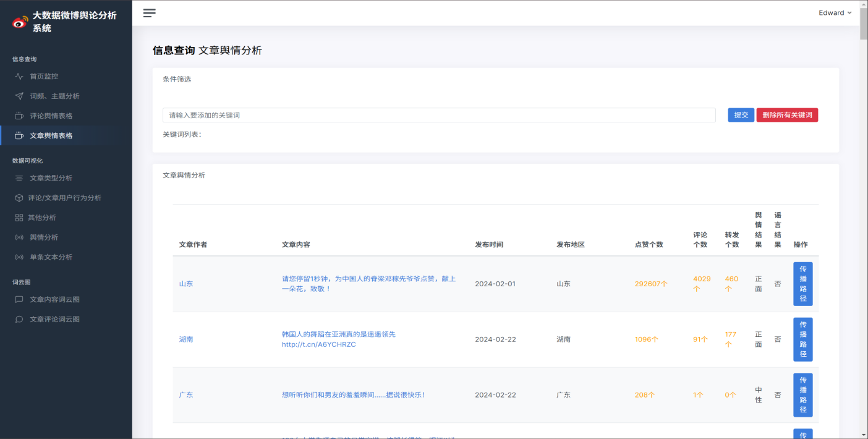Open the Edward account dropdown

click(x=835, y=12)
